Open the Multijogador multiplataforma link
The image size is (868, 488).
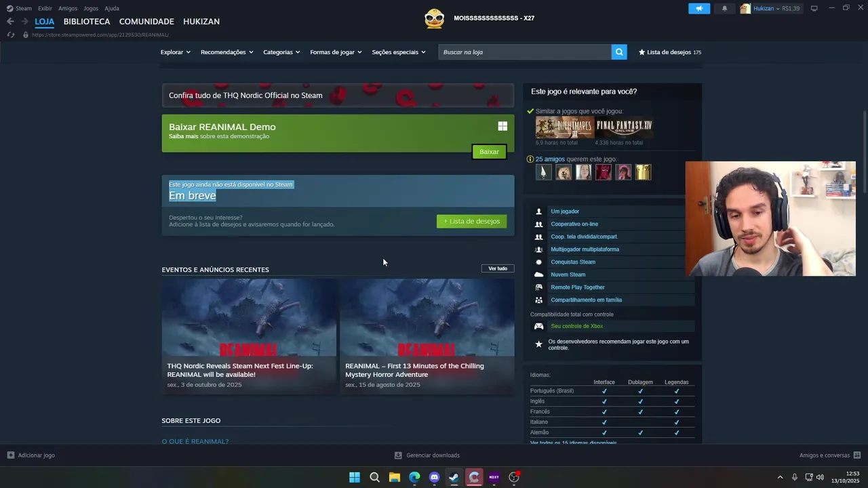click(x=585, y=249)
